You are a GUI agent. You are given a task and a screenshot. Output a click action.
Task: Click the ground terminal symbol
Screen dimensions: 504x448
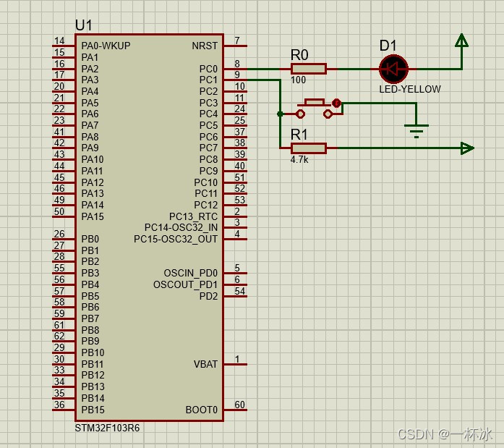(x=417, y=130)
